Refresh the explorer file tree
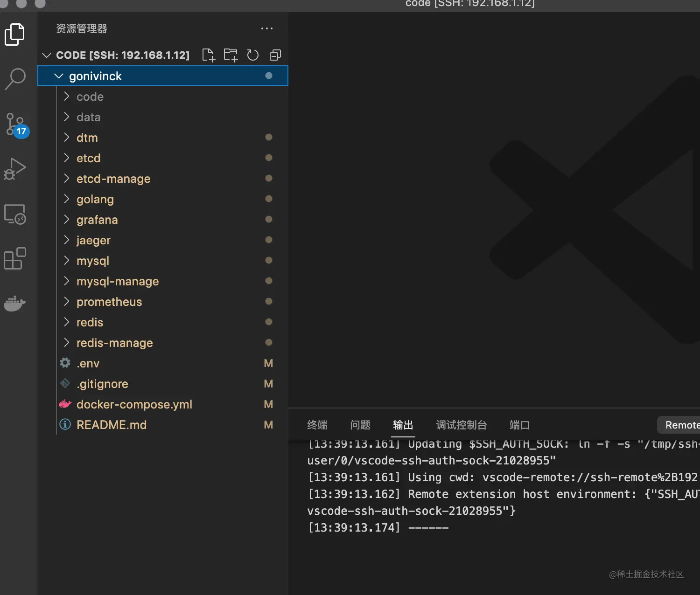This screenshot has height=595, width=700. point(253,55)
